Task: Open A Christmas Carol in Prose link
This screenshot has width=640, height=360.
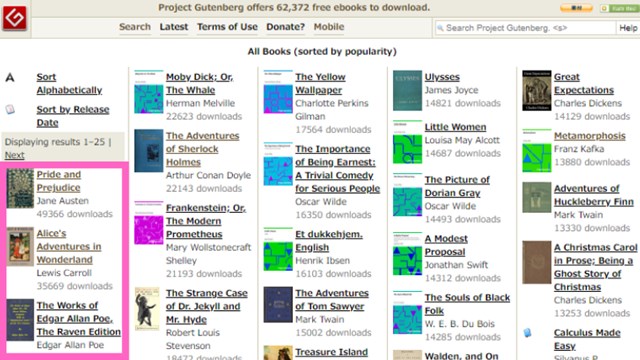Action: 595,267
